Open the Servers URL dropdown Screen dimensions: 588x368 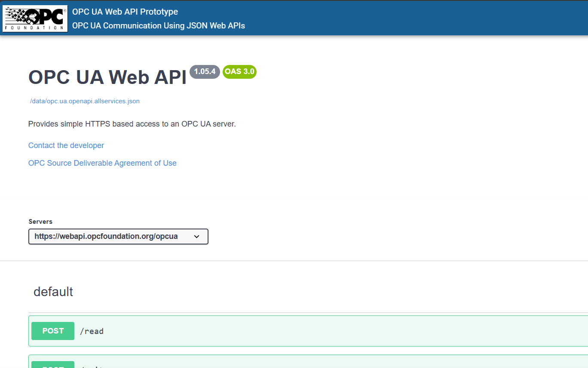(118, 237)
